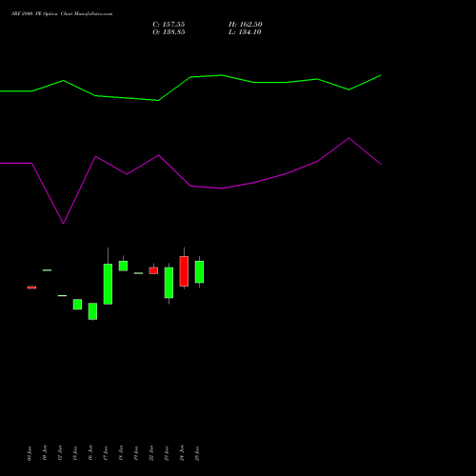The image size is (476, 476).
Task: Click the low price value 134.10
Action: 250,32
